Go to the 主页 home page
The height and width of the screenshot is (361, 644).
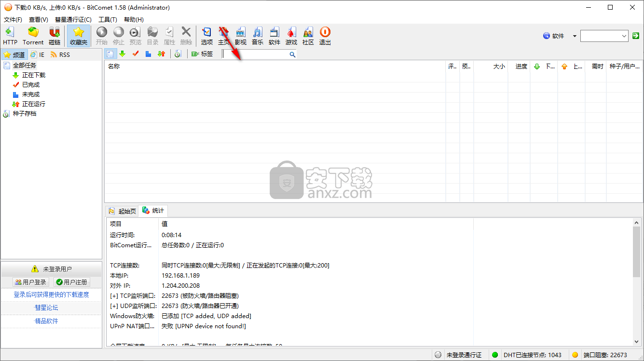pos(224,36)
